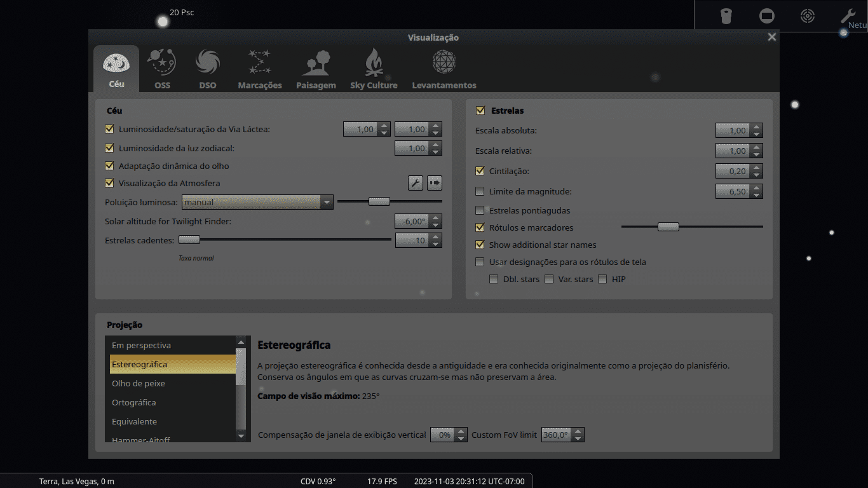Increase Compensação de janela vertical stepper
Viewport: 868px width, 488px height.
(461, 431)
